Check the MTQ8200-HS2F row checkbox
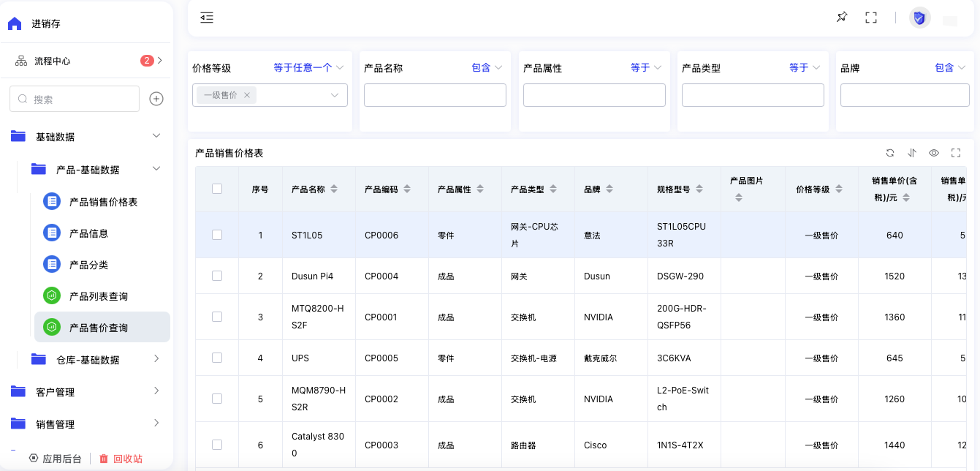Image resolution: width=980 pixels, height=471 pixels. (x=217, y=317)
